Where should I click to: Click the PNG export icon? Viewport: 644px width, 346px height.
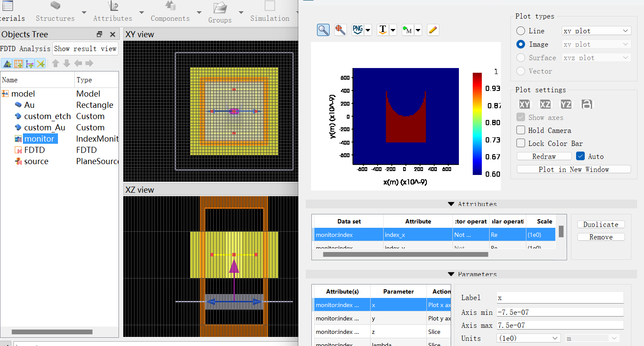coord(358,30)
